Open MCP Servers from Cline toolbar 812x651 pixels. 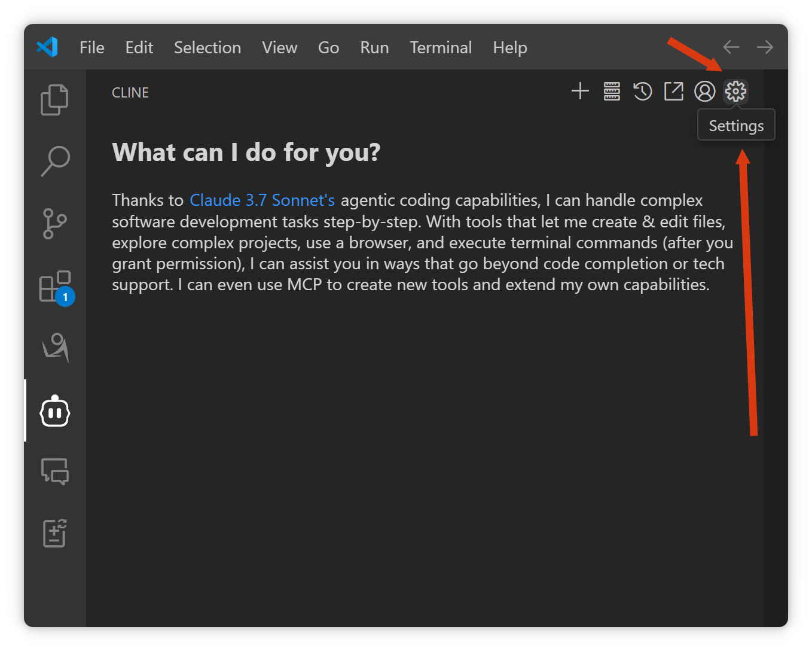[612, 92]
